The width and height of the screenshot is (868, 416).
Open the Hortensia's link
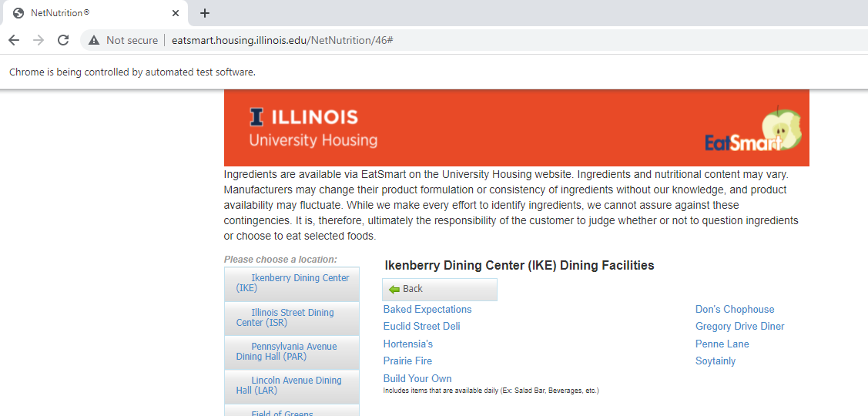408,344
